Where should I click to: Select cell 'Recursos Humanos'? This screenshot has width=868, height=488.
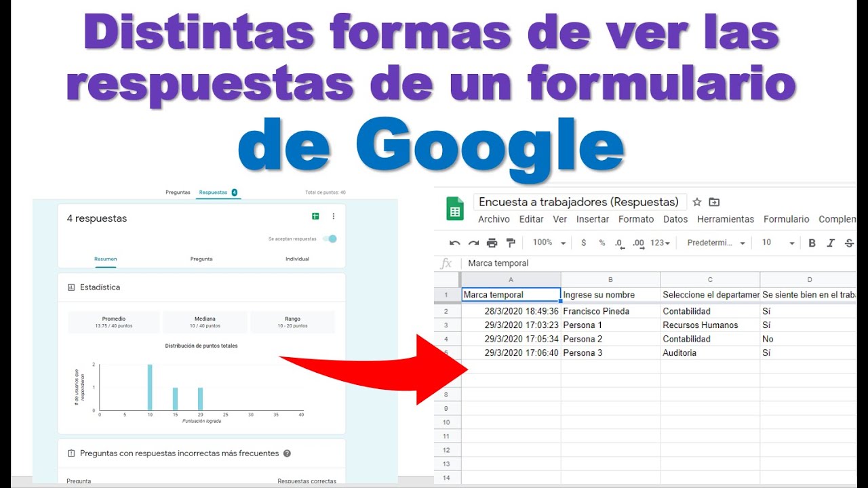pos(710,325)
